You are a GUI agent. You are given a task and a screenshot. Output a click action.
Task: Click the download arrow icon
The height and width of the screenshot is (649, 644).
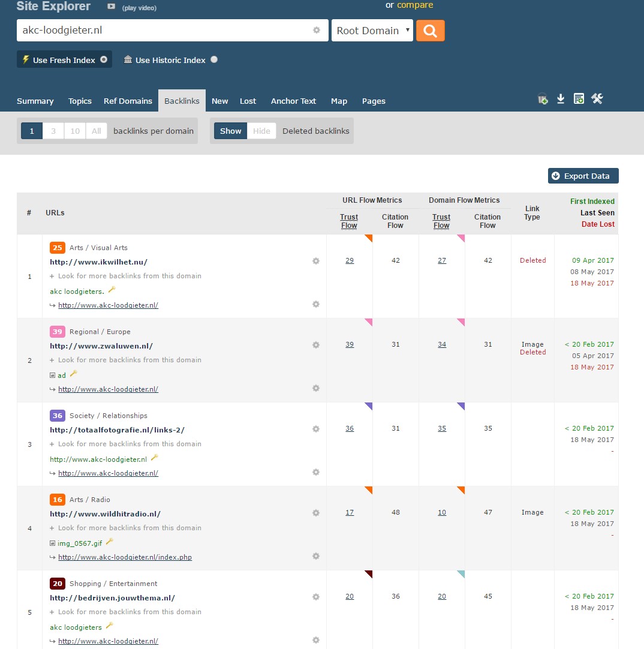coord(561,99)
